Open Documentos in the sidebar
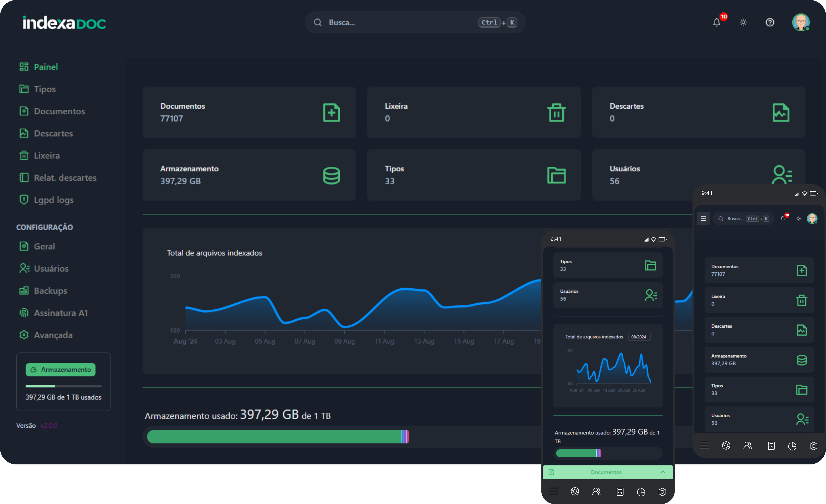826x504 pixels. pos(52,111)
